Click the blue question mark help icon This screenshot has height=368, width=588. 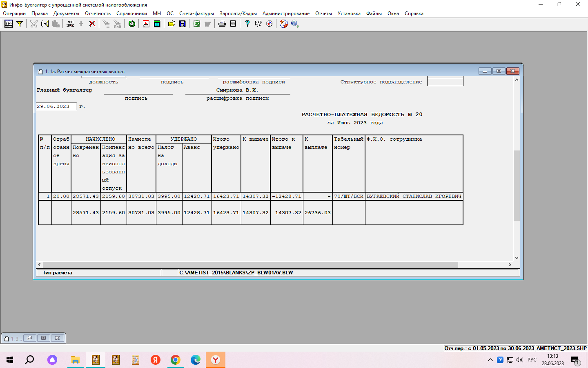pos(247,24)
